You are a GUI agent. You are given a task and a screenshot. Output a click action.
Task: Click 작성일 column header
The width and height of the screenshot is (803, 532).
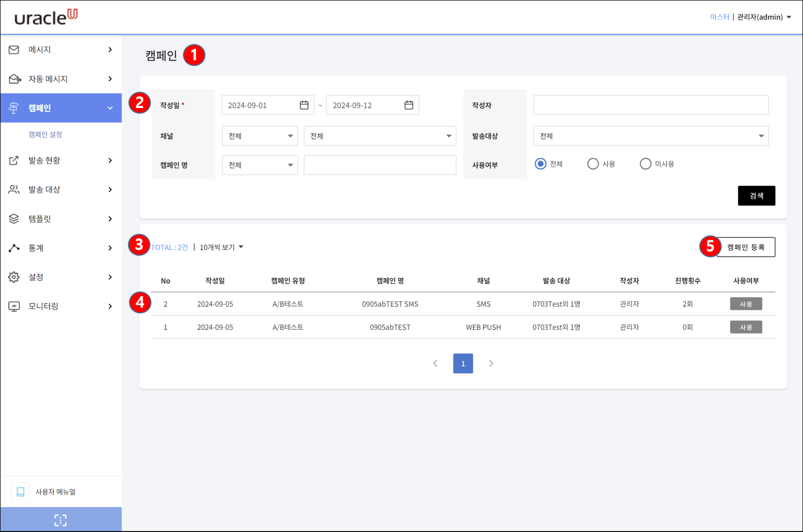215,281
